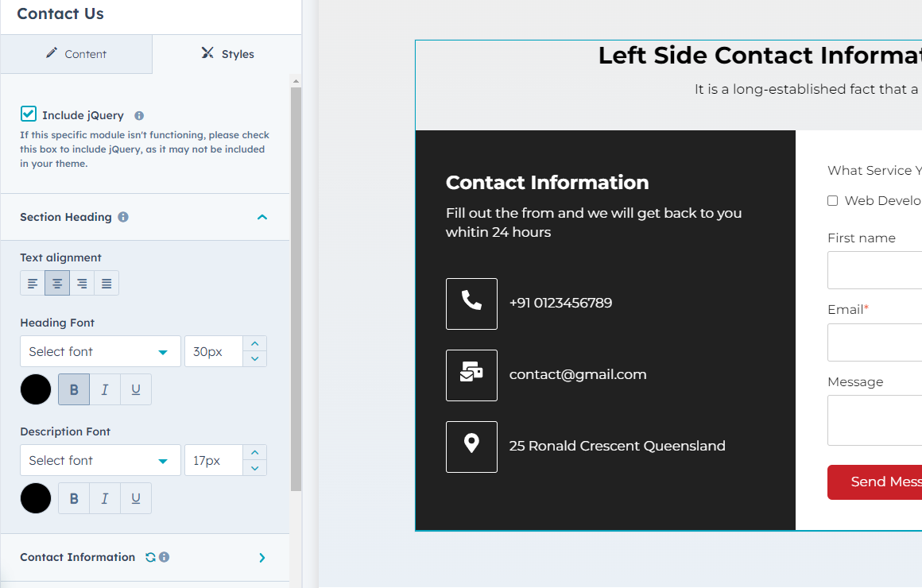Expand the Contact Information section
Viewport: 922px width, 588px height.
click(x=262, y=558)
